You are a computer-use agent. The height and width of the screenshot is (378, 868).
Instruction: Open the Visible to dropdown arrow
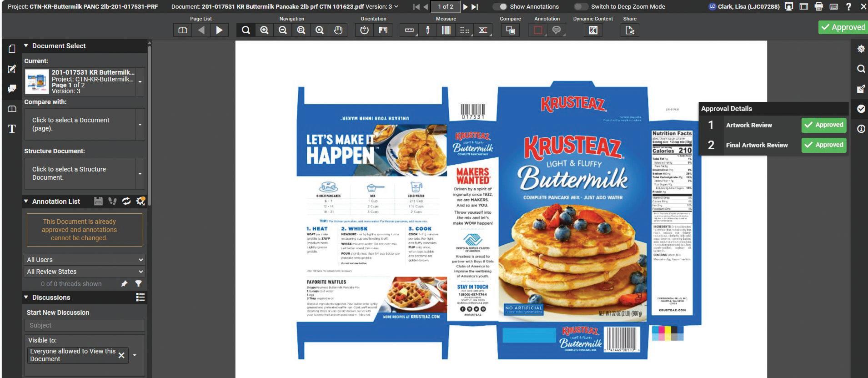coord(135,355)
